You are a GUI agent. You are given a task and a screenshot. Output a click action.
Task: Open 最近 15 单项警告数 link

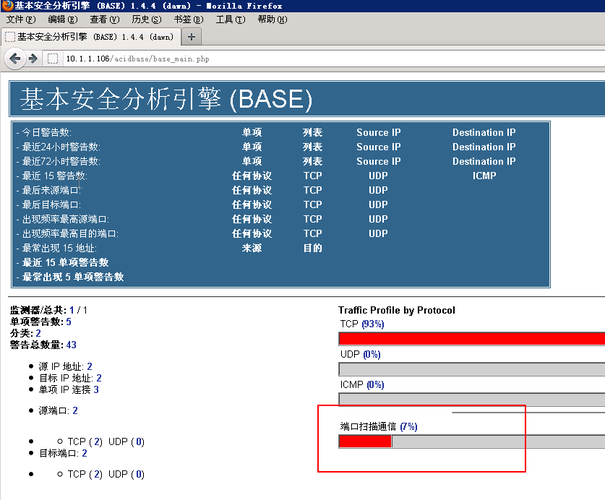pyautogui.click(x=65, y=262)
